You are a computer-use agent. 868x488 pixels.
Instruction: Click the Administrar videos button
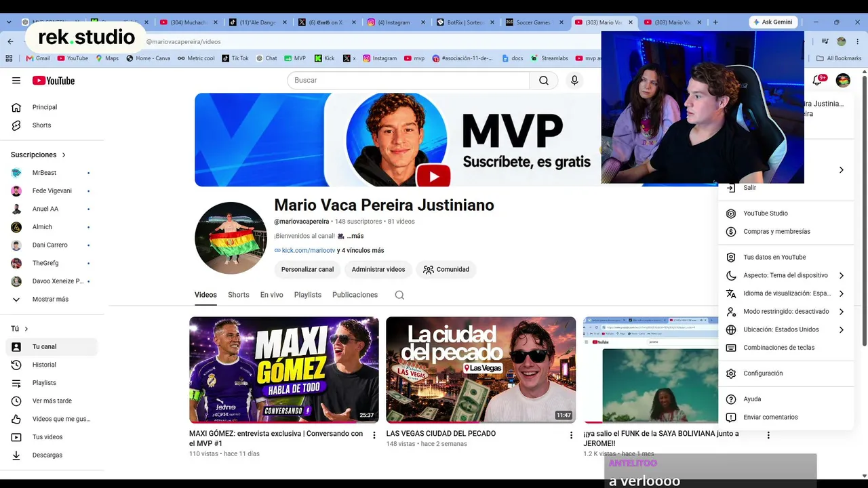click(x=378, y=269)
